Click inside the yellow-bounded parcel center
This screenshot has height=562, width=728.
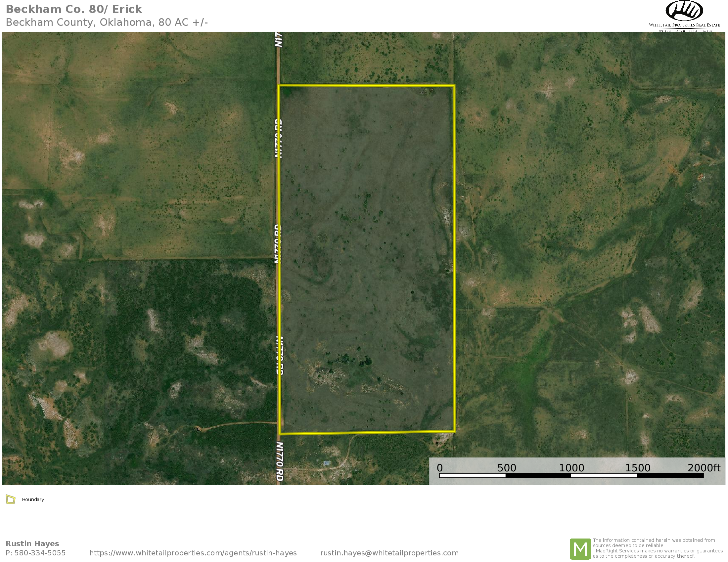tap(367, 260)
